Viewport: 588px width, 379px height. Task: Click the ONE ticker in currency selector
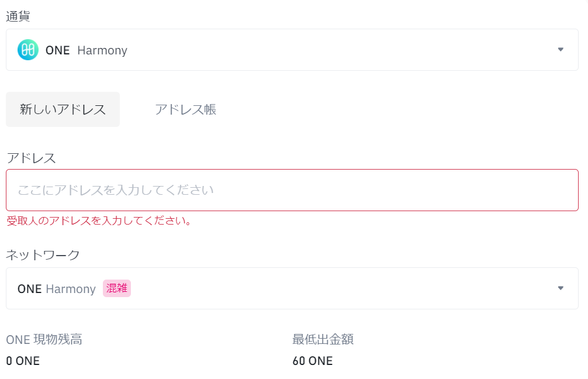[x=58, y=50]
